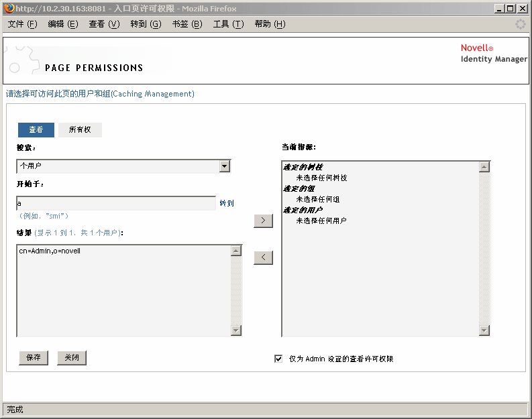
Task: Click the right arrow to add selection
Action: (x=263, y=221)
